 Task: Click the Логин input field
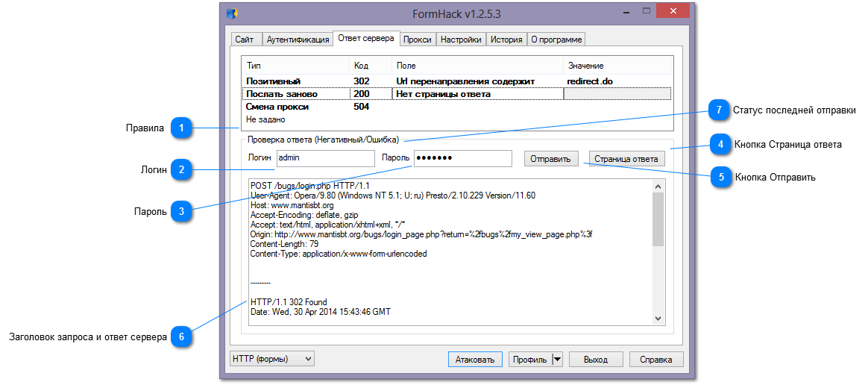325,158
